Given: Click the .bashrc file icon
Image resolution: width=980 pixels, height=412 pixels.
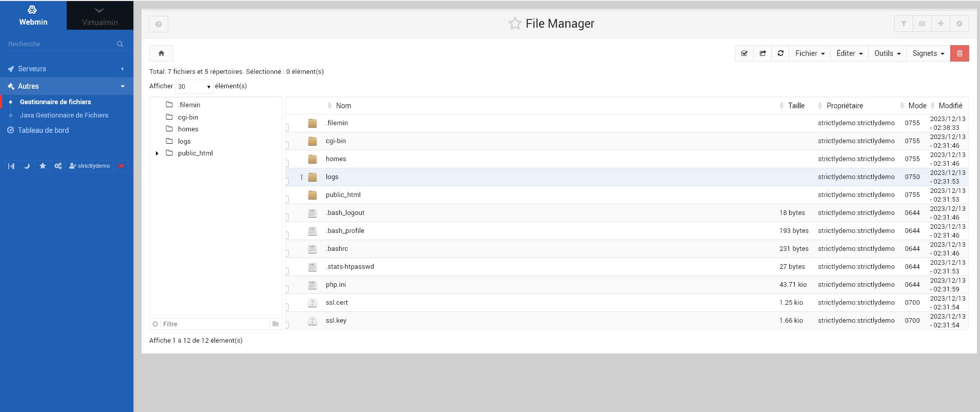Looking at the screenshot, I should [x=312, y=249].
